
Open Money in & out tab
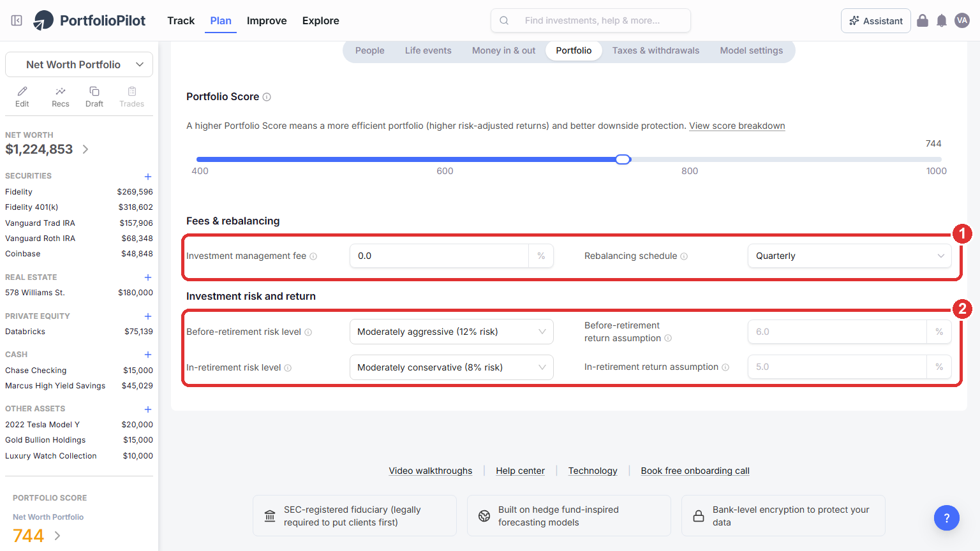pos(504,50)
